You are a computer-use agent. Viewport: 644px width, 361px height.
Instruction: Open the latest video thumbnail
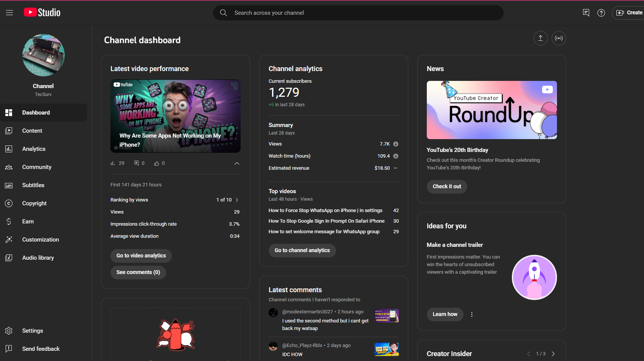pos(176,116)
